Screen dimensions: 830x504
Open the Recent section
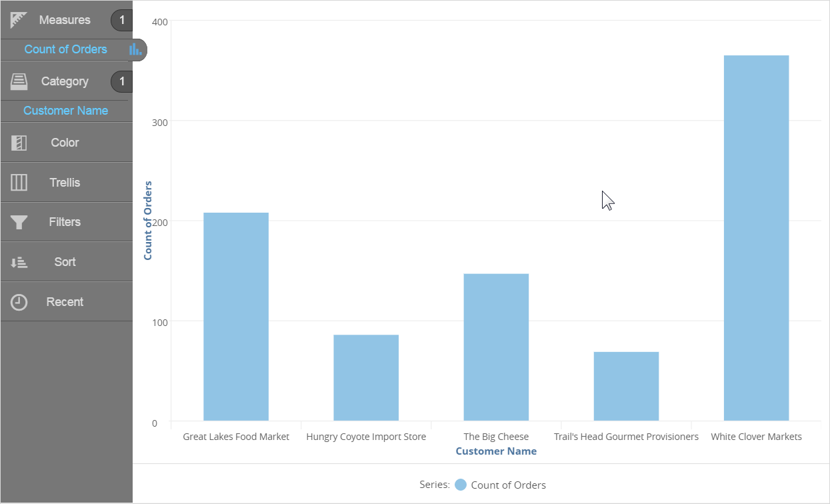[65, 302]
